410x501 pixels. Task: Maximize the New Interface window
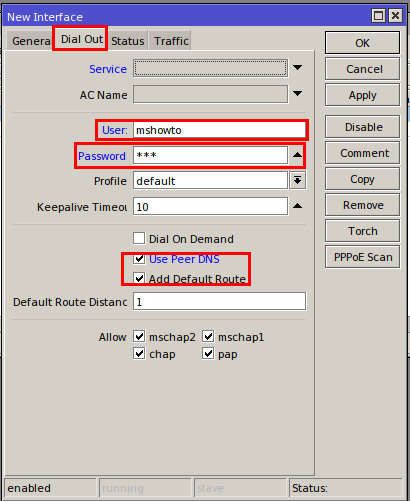[x=378, y=16]
